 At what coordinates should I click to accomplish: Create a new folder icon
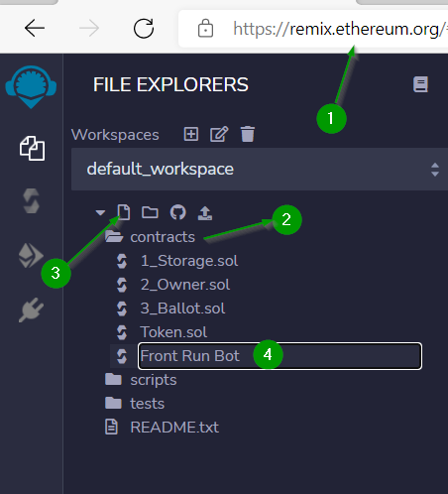tap(150, 212)
